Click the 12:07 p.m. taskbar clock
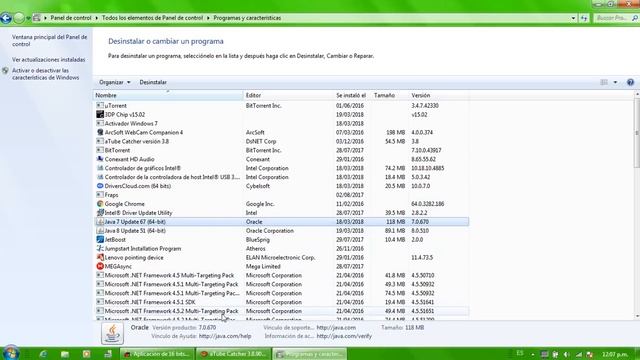This screenshot has width=640, height=360. click(x=615, y=354)
